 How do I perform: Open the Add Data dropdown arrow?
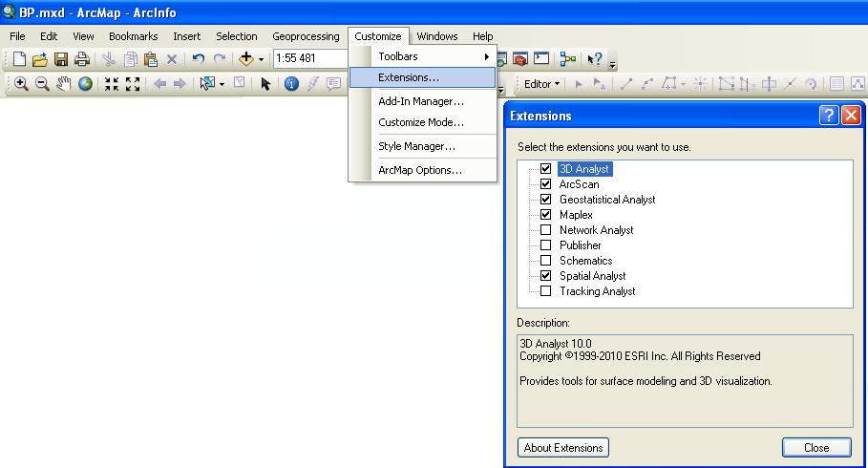pyautogui.click(x=262, y=58)
